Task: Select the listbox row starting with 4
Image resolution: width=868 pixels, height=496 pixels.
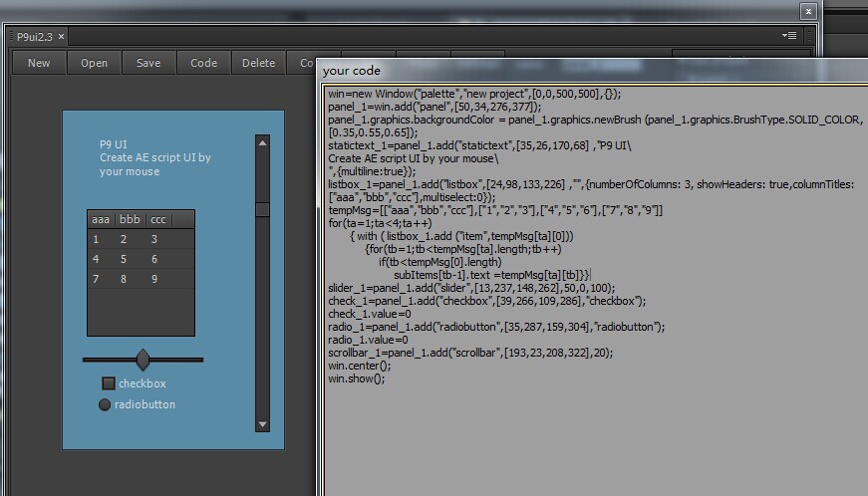Action: click(x=140, y=259)
